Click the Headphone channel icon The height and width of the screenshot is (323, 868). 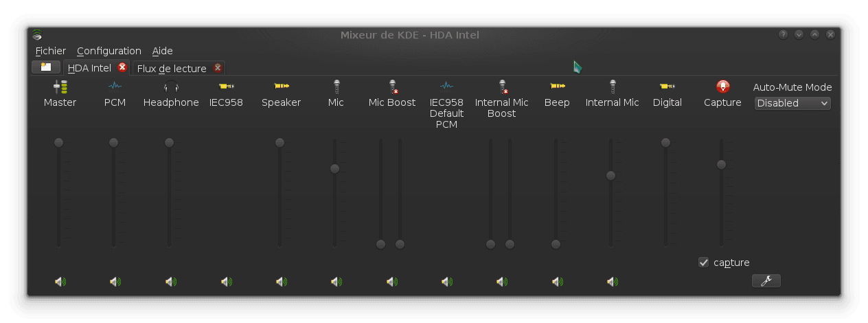pyautogui.click(x=171, y=87)
